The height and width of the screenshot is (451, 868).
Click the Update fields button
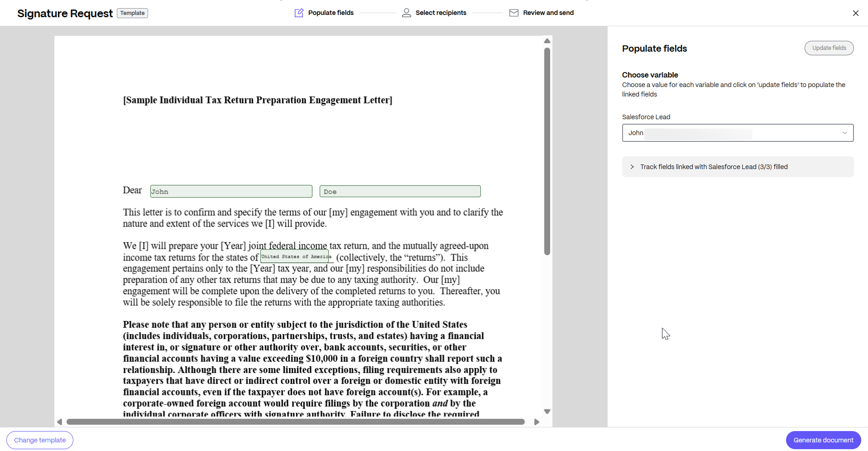(x=829, y=48)
